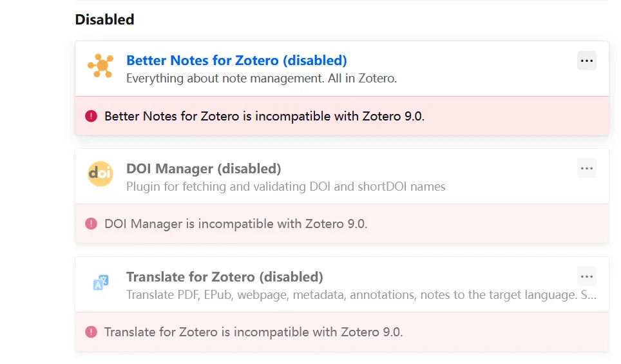Screen dimensions: 621x364
Task: Click the Better Notes orange node icon
Action: [100, 66]
